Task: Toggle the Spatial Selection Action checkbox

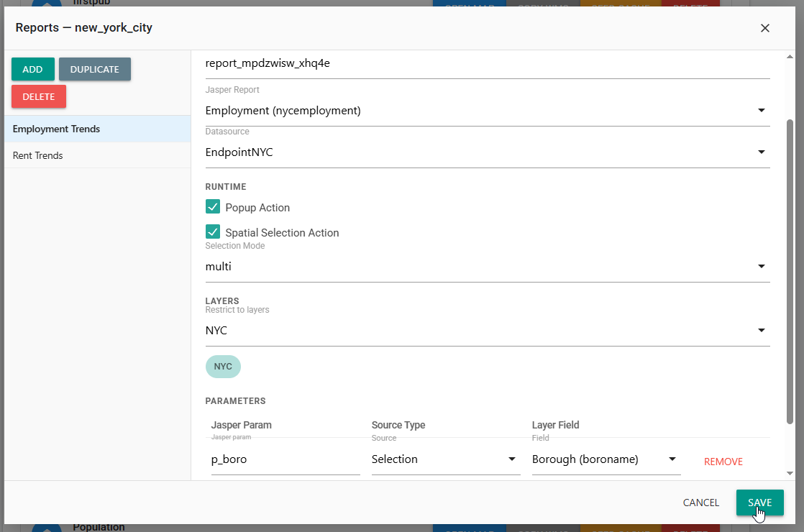Action: click(x=213, y=231)
